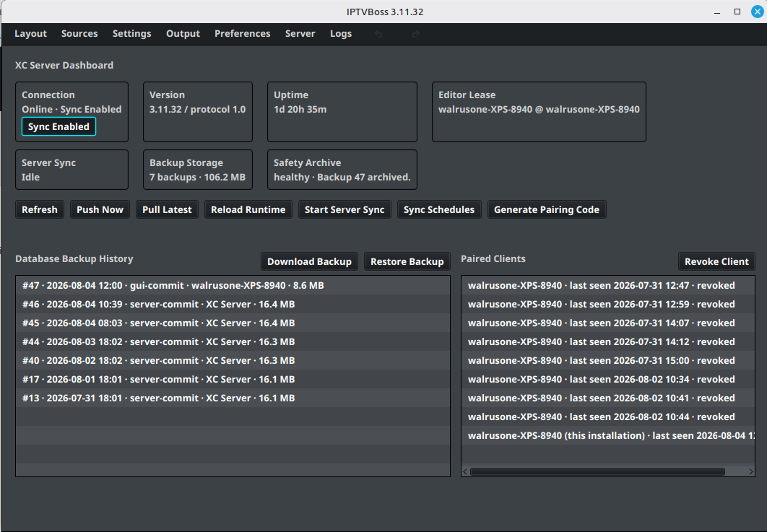
Task: Click Paired Clients horizontal scrollbar thumb
Action: pos(597,472)
